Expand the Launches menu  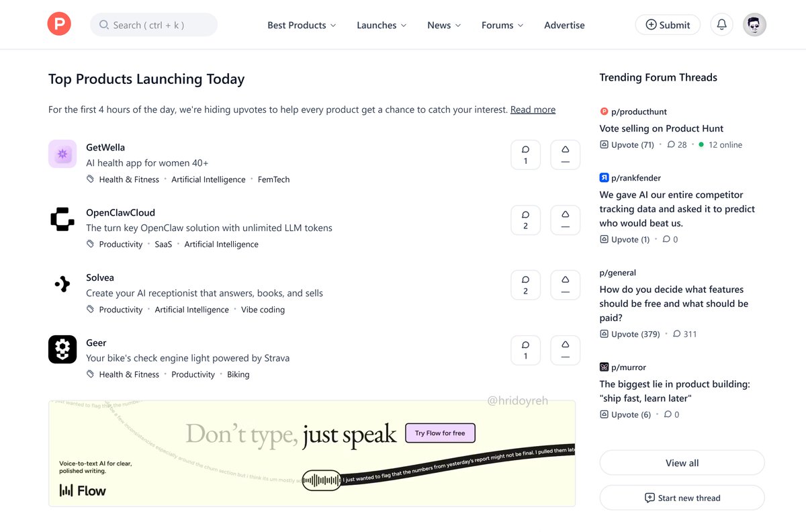click(382, 25)
